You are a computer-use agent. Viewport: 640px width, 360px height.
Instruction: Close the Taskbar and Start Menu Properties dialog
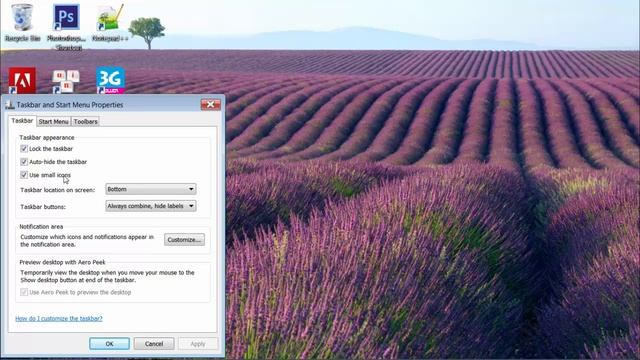click(x=211, y=105)
